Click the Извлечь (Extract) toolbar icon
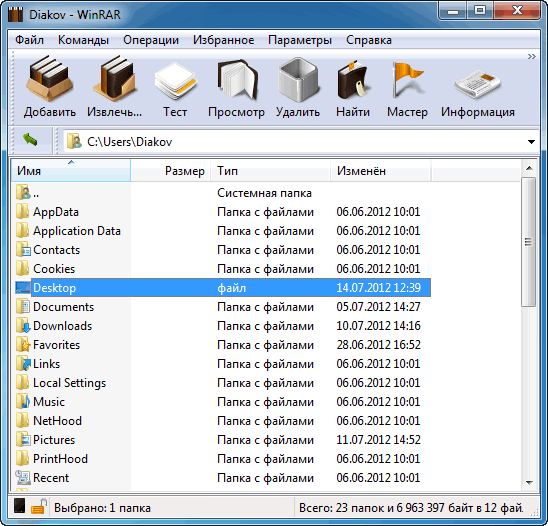The width and height of the screenshot is (548, 526). tap(114, 78)
